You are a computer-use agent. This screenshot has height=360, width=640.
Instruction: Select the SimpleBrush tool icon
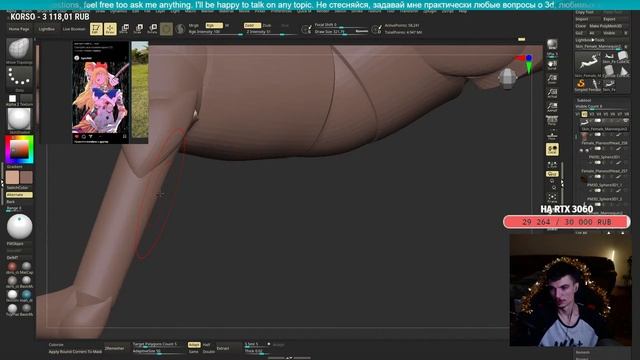(x=580, y=85)
